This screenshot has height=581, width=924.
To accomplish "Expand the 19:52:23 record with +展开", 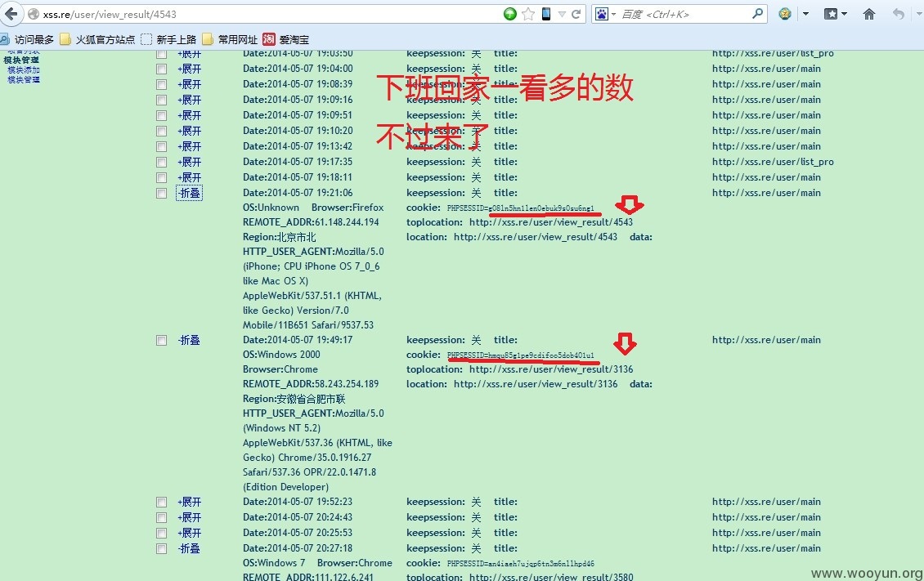I will click(x=189, y=502).
